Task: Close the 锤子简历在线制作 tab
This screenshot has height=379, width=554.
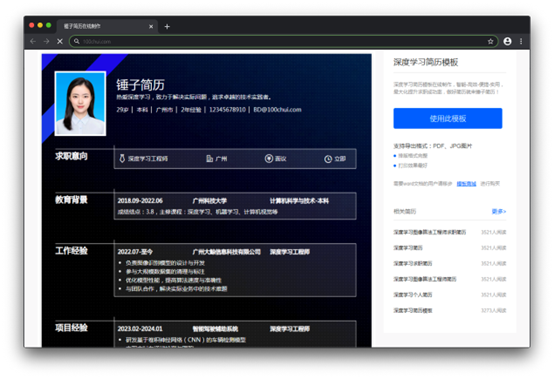Action: (x=151, y=26)
